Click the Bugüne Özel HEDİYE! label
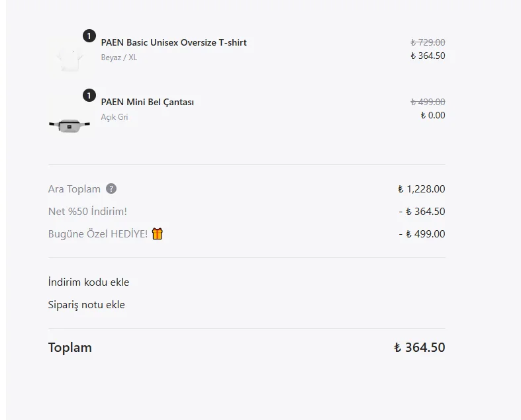Screen dimensions: 521x420 (x=98, y=234)
